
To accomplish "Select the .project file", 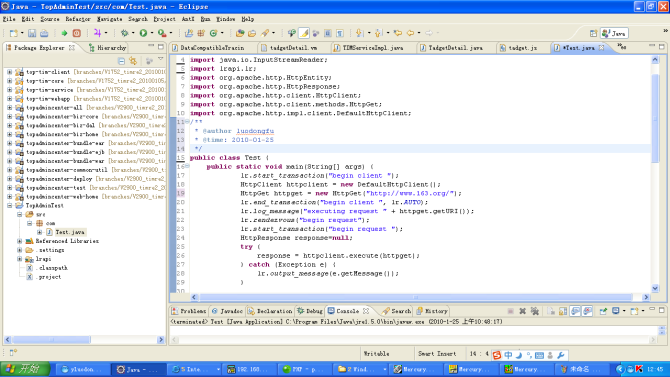I will coord(49,277).
